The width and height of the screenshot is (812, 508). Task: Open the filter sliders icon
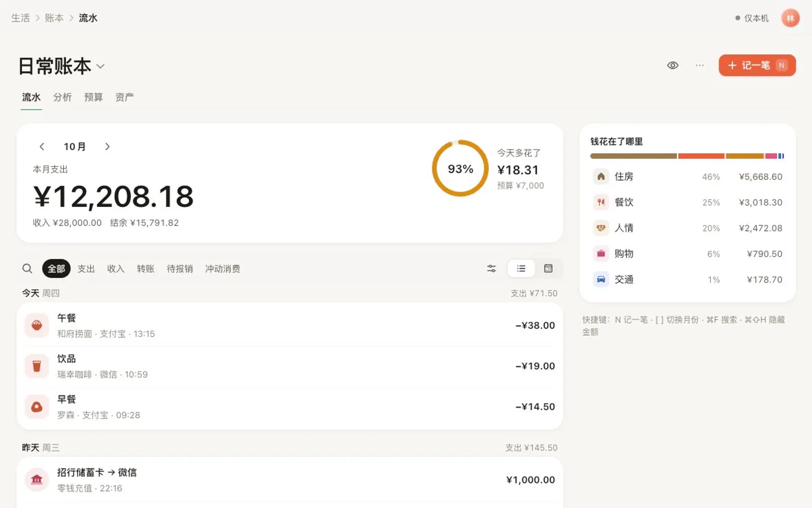click(x=491, y=268)
